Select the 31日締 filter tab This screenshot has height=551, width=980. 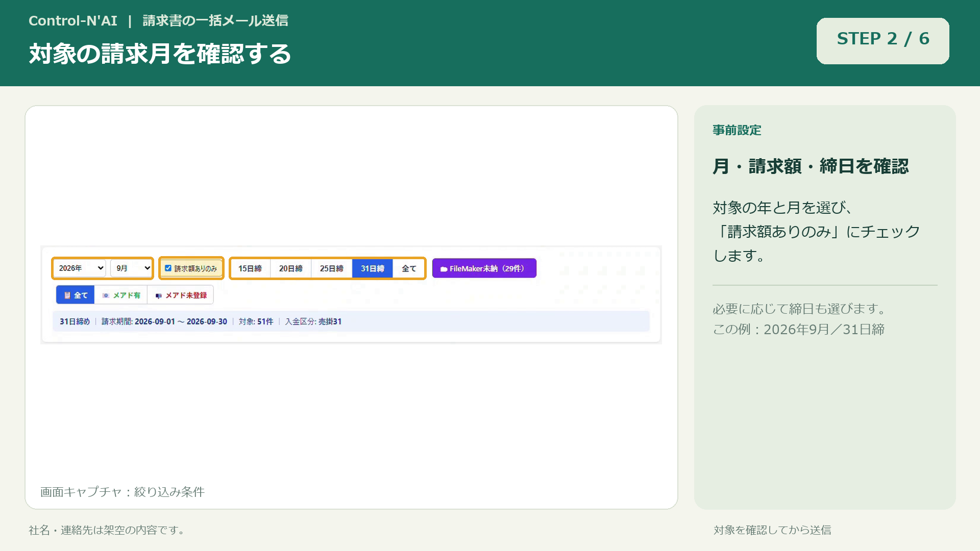point(373,268)
